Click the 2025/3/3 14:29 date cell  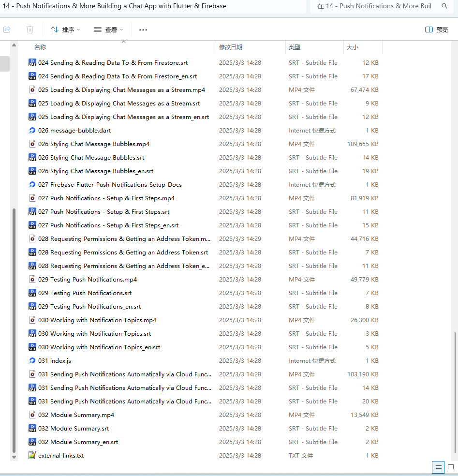[x=240, y=239]
